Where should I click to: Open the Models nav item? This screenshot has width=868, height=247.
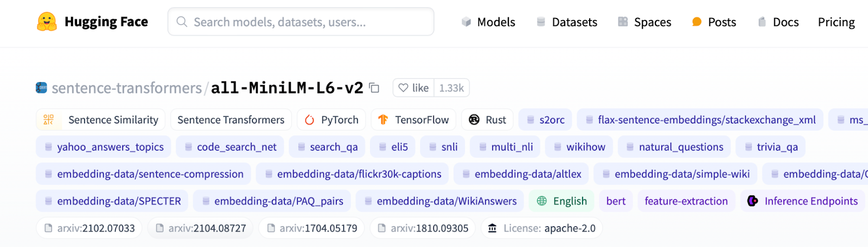point(488,22)
